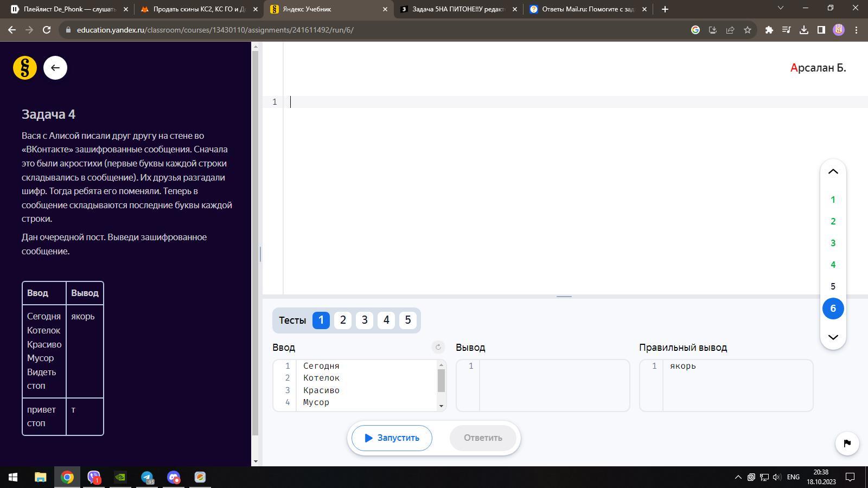Run the code with Запустить button
Image resolution: width=868 pixels, height=488 pixels.
coord(392,438)
